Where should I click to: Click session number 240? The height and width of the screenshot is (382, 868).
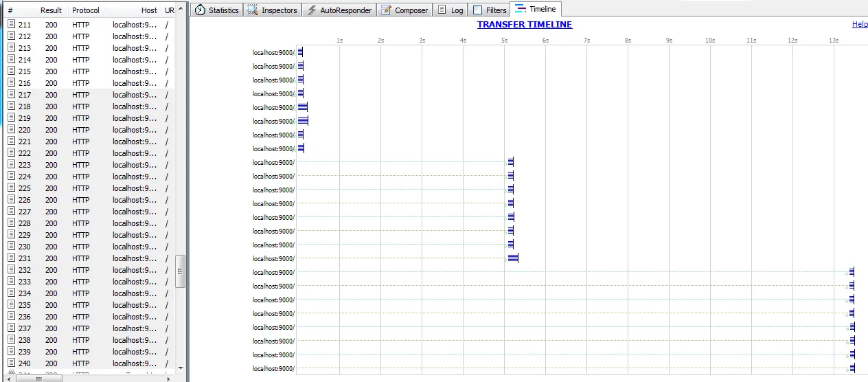[x=24, y=363]
